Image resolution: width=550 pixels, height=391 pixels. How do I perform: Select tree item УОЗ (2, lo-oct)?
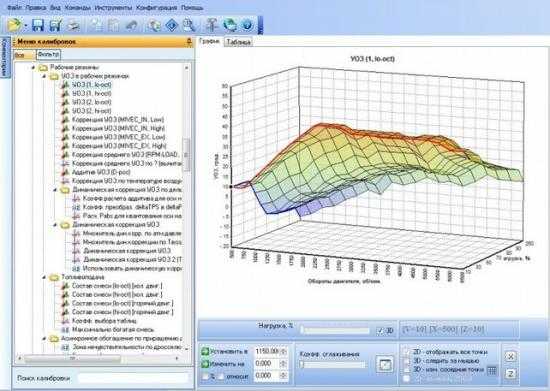pyautogui.click(x=91, y=102)
